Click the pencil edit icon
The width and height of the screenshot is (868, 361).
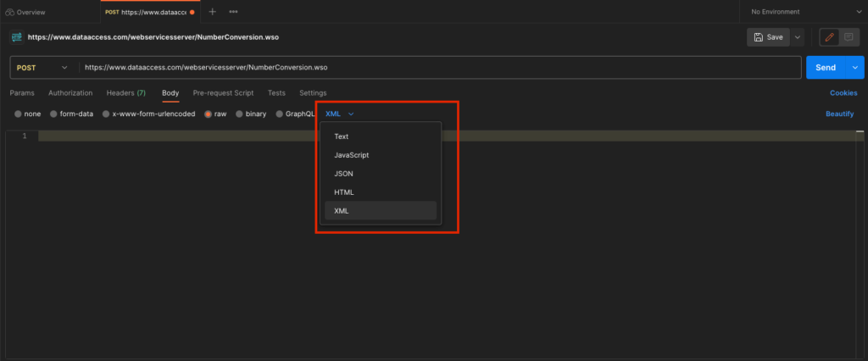tap(829, 37)
